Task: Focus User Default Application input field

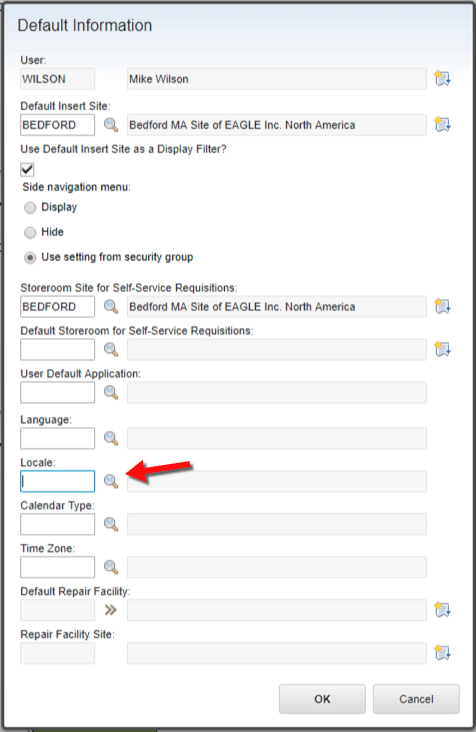Action: [x=57, y=392]
